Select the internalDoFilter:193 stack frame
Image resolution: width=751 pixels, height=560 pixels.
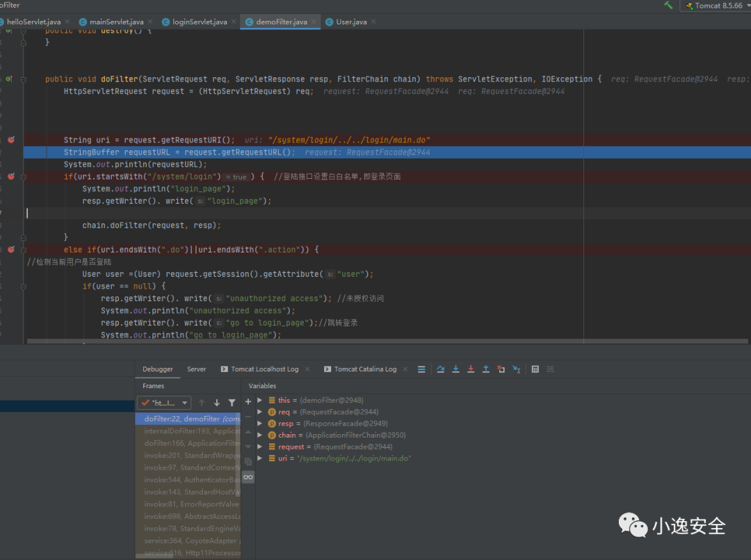pos(188,431)
